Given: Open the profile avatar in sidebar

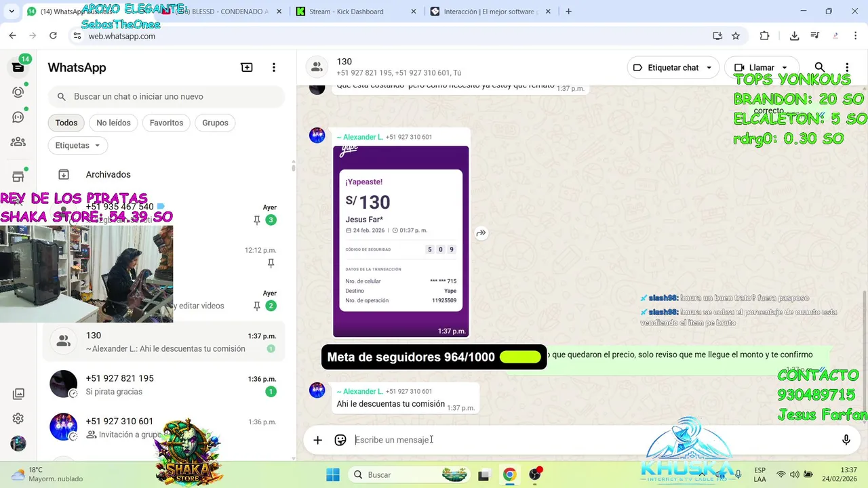Looking at the screenshot, I should 18,444.
